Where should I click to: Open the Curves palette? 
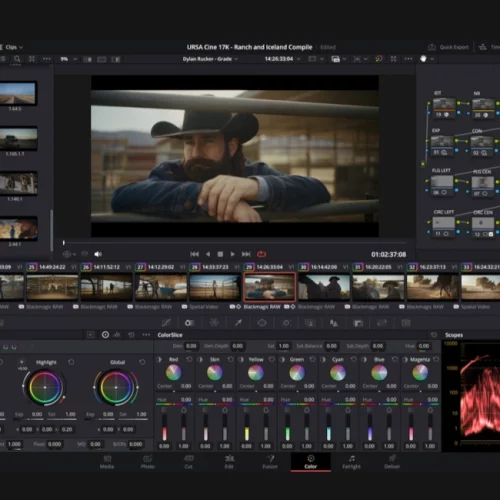(166, 323)
